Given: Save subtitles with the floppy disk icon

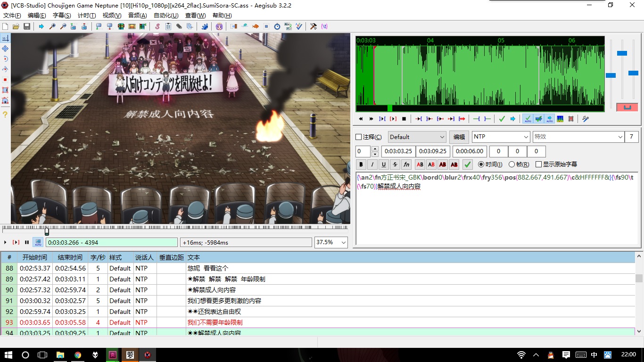Looking at the screenshot, I should (26, 26).
